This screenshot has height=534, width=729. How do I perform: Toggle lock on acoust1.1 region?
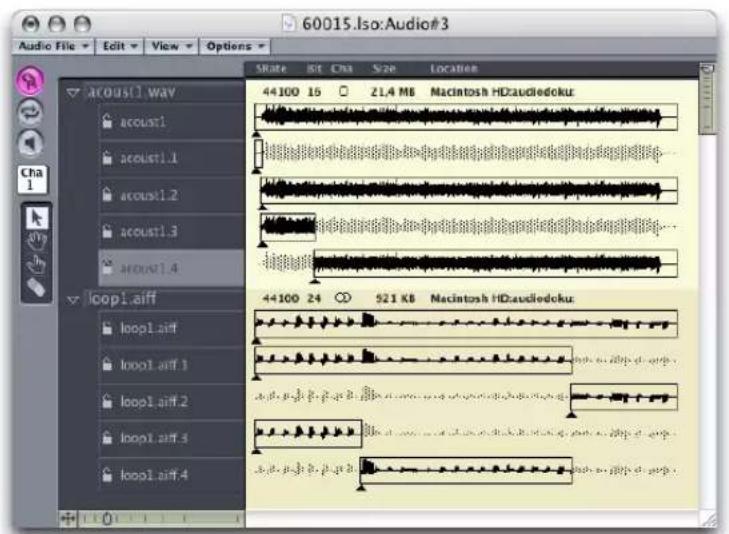tap(107, 158)
